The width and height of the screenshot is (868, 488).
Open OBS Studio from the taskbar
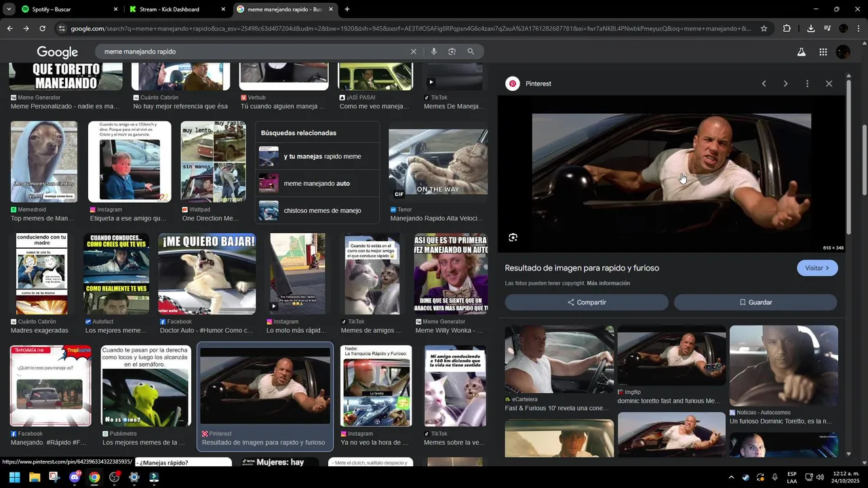click(x=115, y=477)
